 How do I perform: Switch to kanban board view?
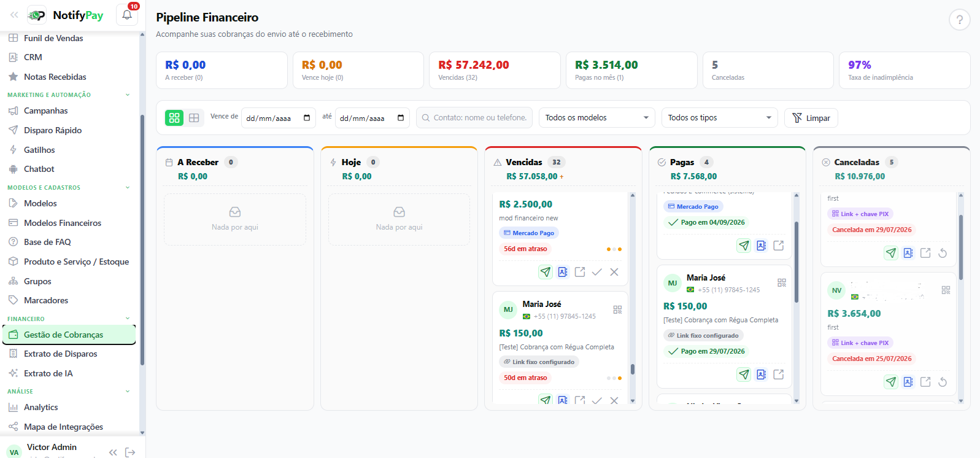coord(174,118)
